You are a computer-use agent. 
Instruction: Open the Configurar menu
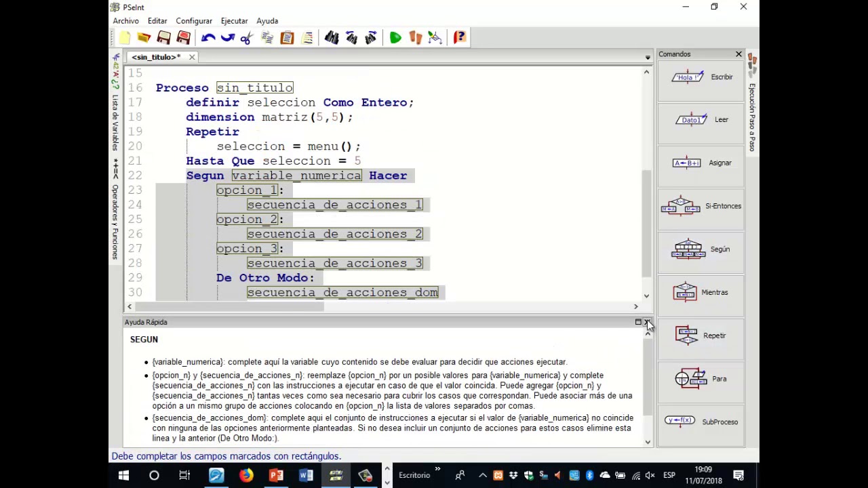(x=194, y=21)
